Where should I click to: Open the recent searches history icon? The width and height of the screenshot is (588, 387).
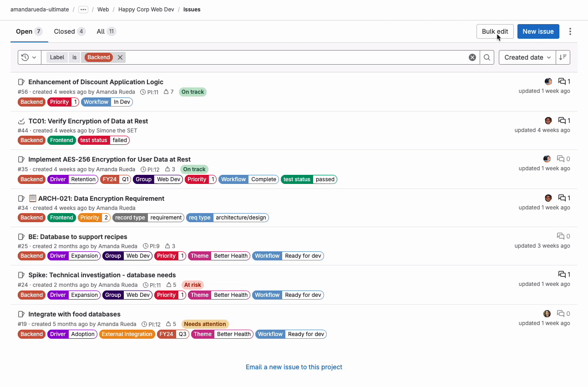[x=26, y=57]
